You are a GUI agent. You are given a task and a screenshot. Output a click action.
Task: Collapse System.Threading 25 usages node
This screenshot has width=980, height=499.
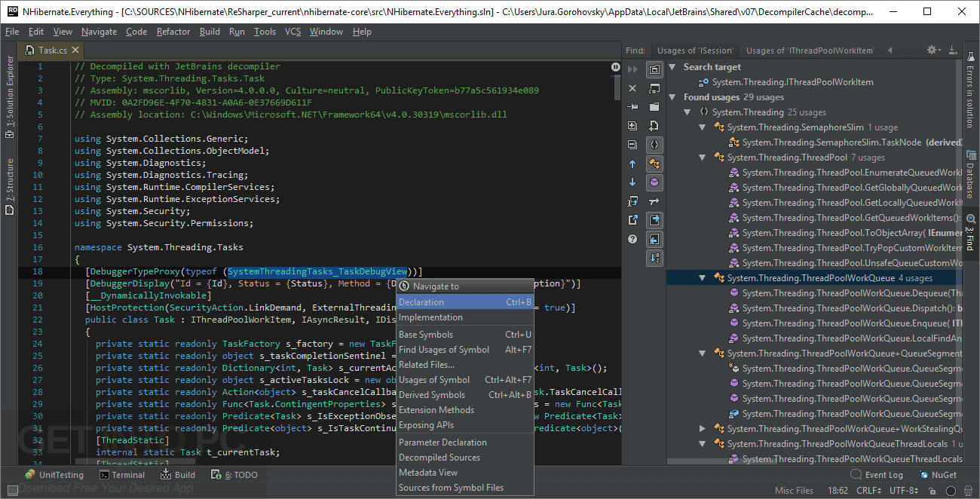click(688, 112)
